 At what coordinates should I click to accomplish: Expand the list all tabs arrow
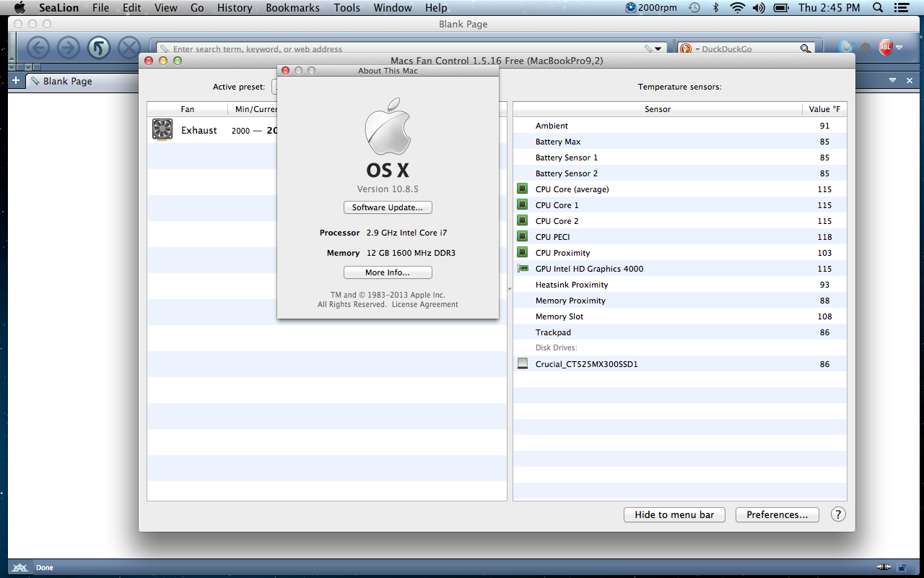pos(892,80)
